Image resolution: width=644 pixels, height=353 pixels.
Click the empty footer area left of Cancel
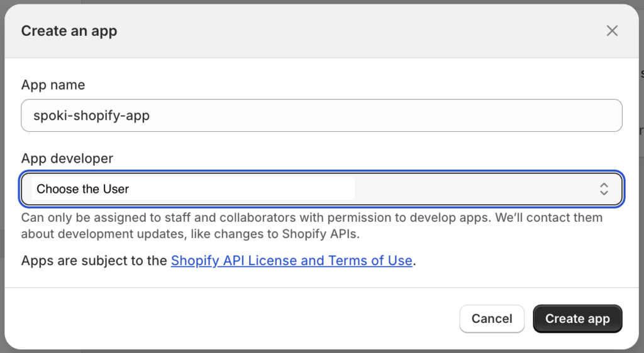point(233,318)
